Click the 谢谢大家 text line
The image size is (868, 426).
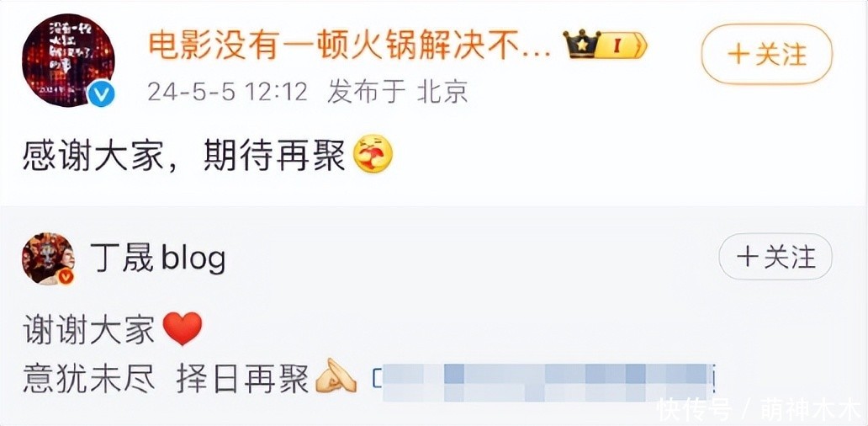[88, 331]
